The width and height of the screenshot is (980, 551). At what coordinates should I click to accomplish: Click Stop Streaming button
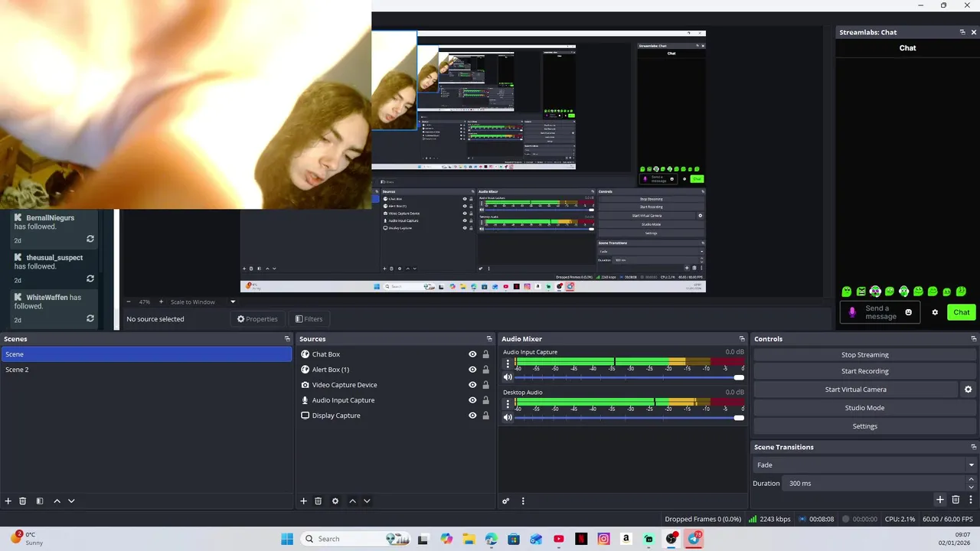[864, 355]
